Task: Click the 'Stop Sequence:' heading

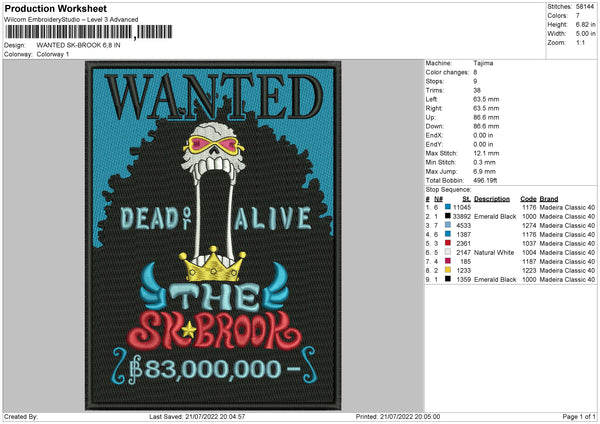Action: pos(449,190)
